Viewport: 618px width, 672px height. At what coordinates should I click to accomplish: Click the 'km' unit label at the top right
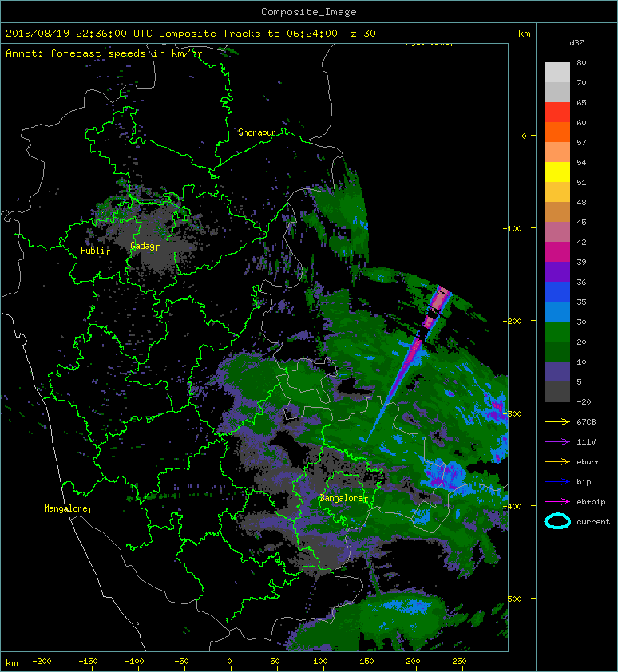coord(524,34)
